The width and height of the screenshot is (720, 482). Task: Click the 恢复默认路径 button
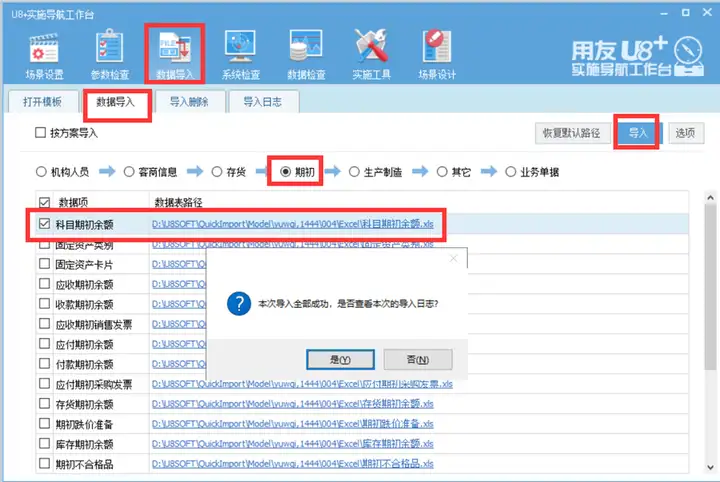(572, 133)
